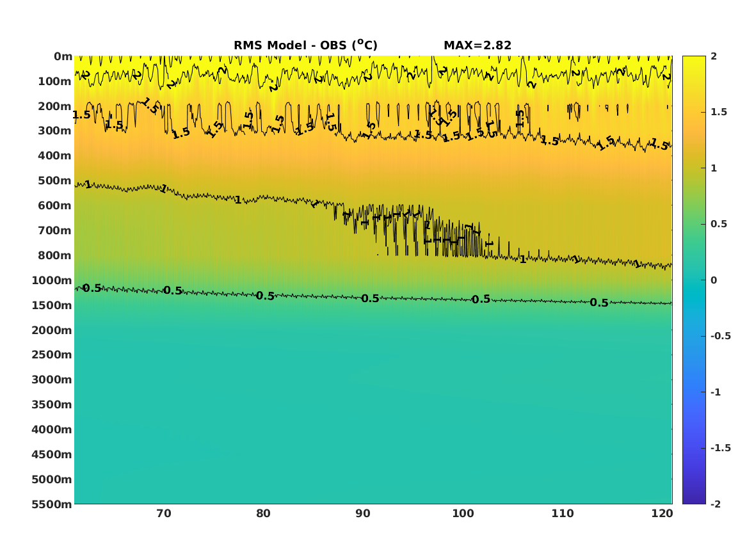Click the "4000m" depth axis label

pyautogui.click(x=52, y=429)
